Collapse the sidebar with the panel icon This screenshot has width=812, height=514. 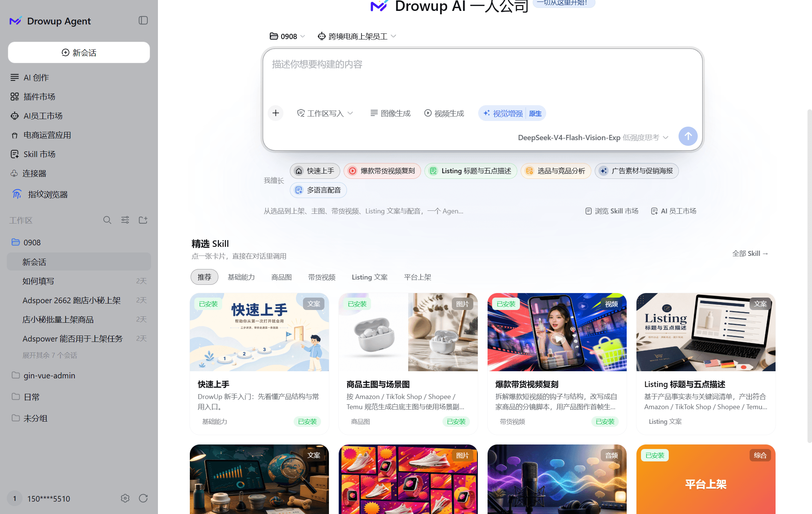[x=143, y=21]
